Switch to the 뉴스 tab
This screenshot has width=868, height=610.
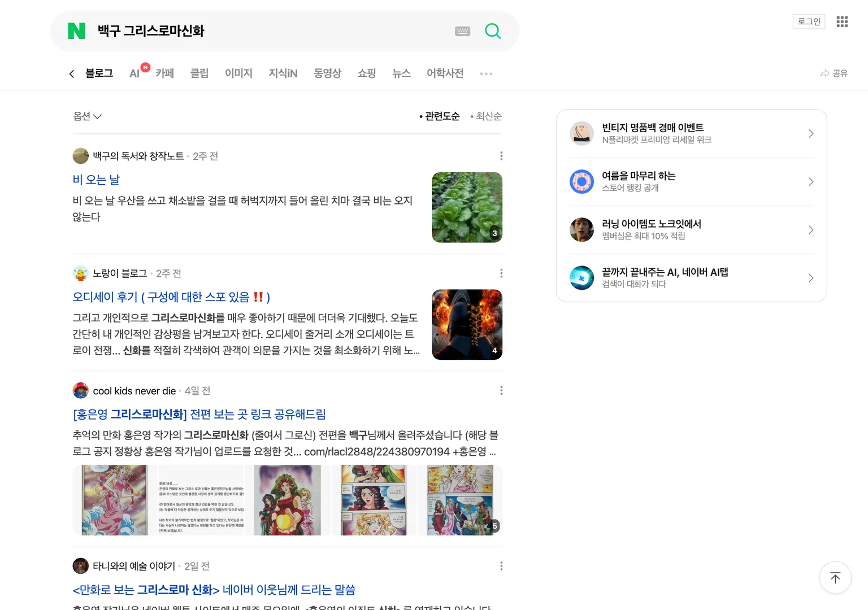401,73
